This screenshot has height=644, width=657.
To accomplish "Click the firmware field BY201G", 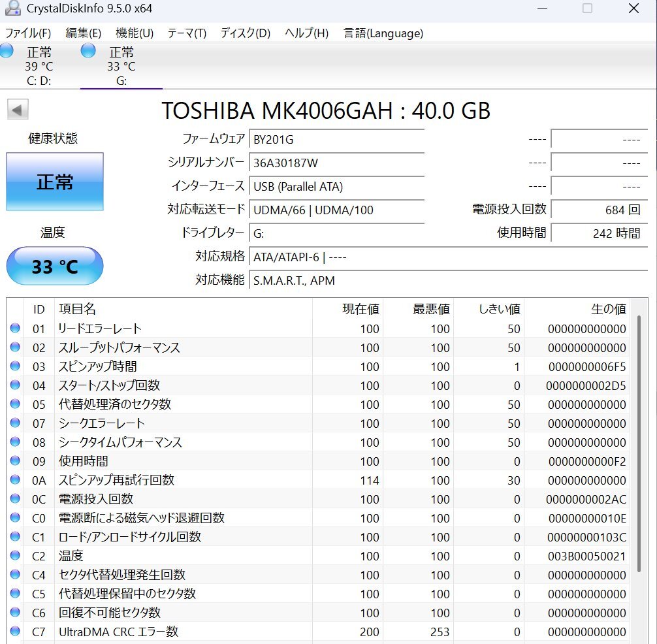I will pyautogui.click(x=337, y=139).
